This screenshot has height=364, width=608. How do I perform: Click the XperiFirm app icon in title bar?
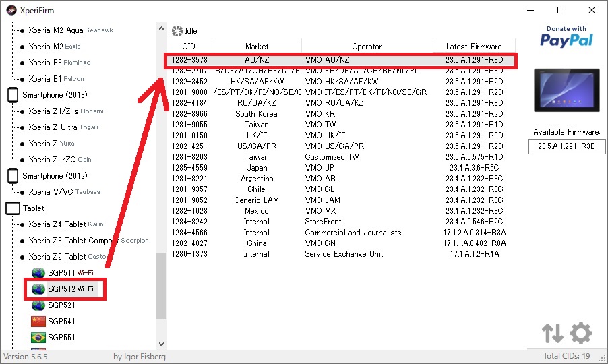point(11,11)
